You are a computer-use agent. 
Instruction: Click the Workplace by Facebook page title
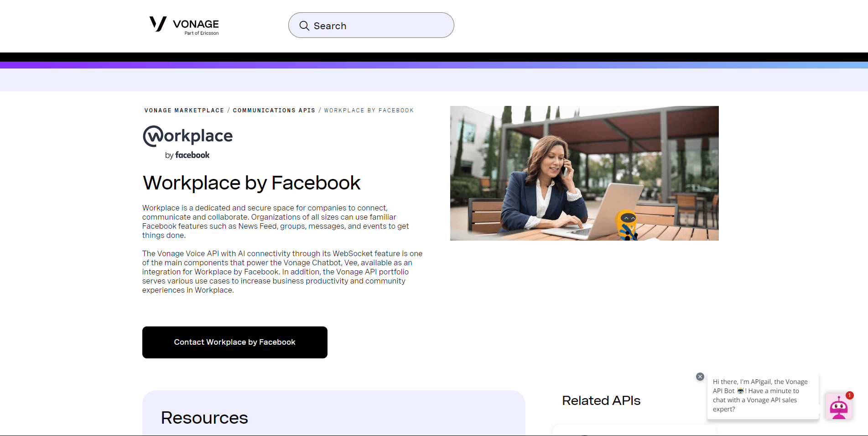click(251, 183)
